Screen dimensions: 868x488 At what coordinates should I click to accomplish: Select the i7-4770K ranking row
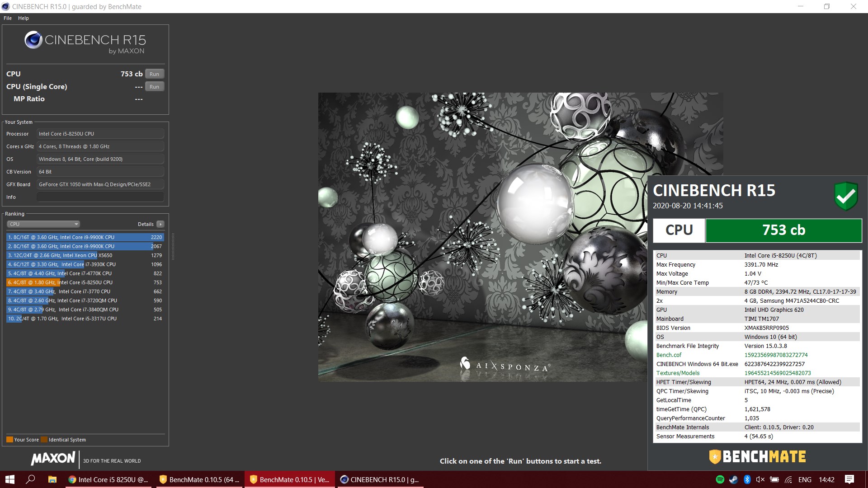[x=85, y=273]
